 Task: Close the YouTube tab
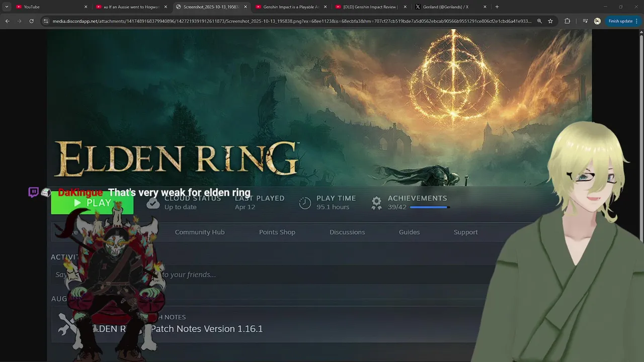pyautogui.click(x=86, y=7)
